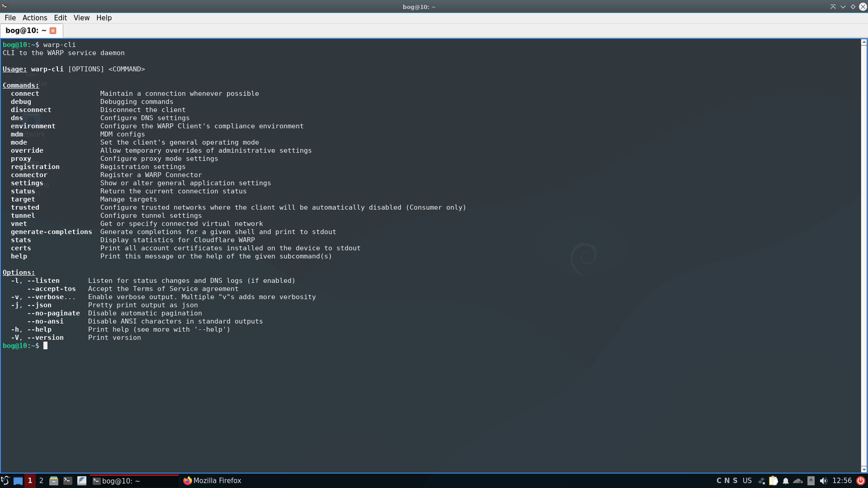868x488 pixels.
Task: Open the Edit menu
Action: pos(60,18)
